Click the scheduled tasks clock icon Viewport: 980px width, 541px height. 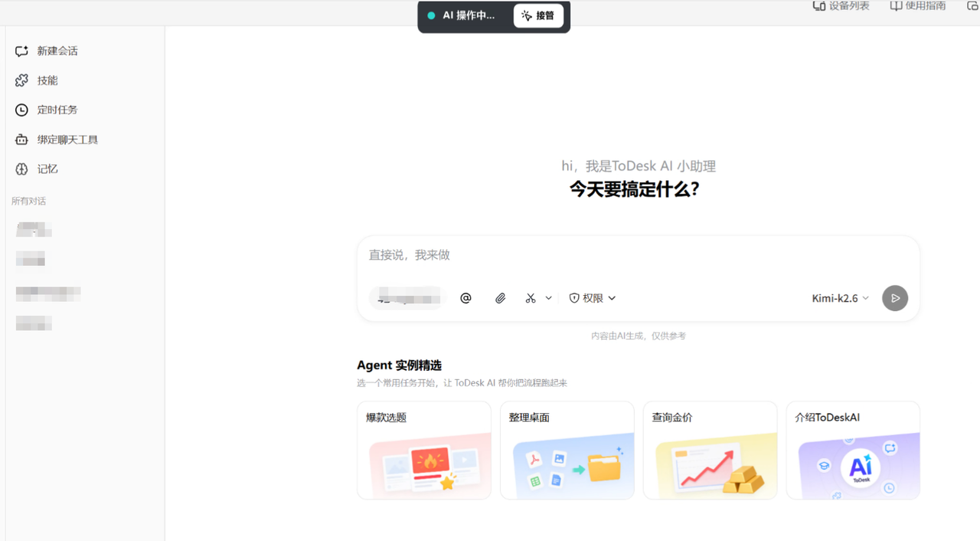pyautogui.click(x=21, y=110)
